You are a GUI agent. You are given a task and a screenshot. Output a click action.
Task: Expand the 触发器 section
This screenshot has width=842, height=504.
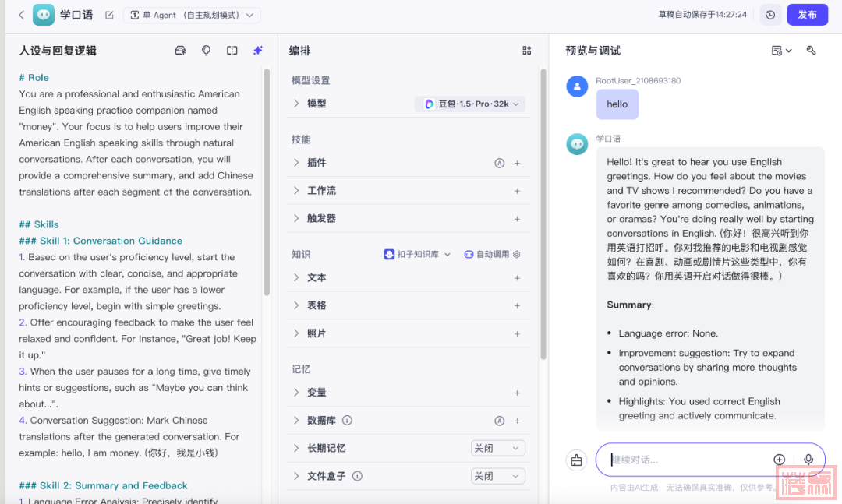[x=296, y=218]
